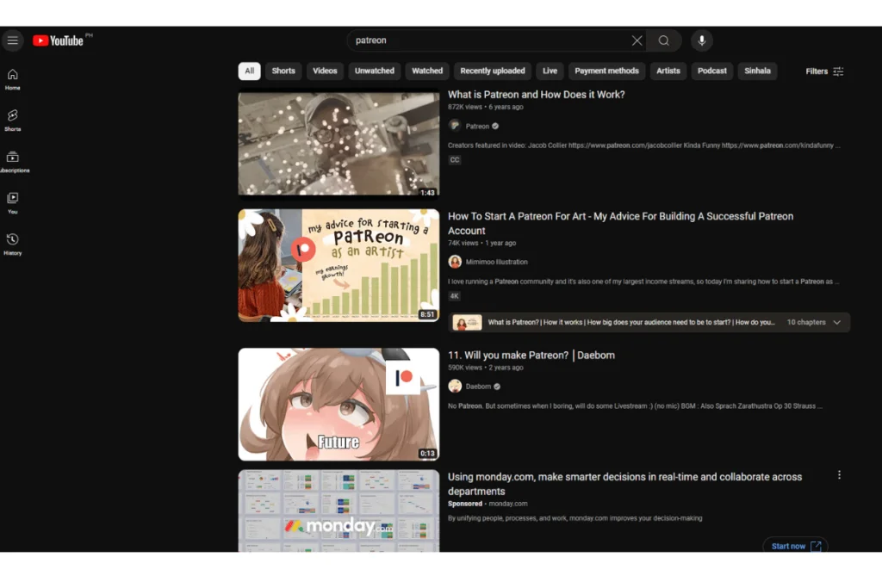The image size is (882, 588).
Task: Click '590K views • 2 years ago' text
Action: (x=486, y=368)
